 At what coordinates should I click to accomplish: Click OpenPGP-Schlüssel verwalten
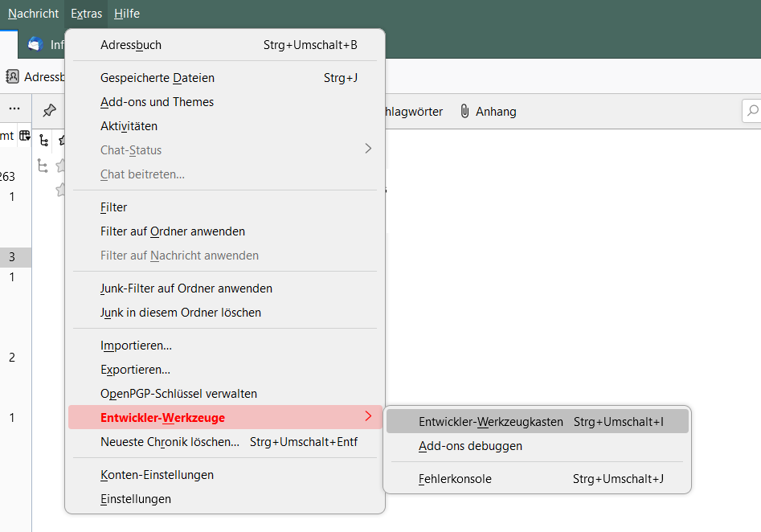pyautogui.click(x=178, y=394)
